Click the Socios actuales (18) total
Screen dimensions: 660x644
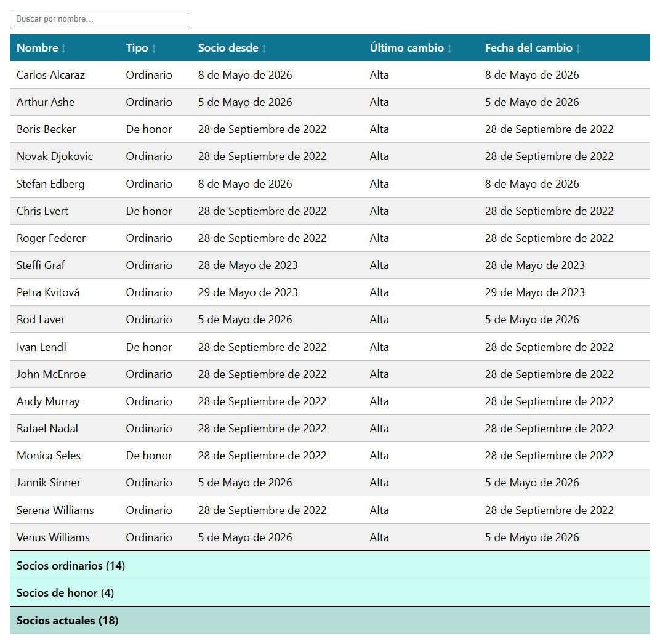67,621
